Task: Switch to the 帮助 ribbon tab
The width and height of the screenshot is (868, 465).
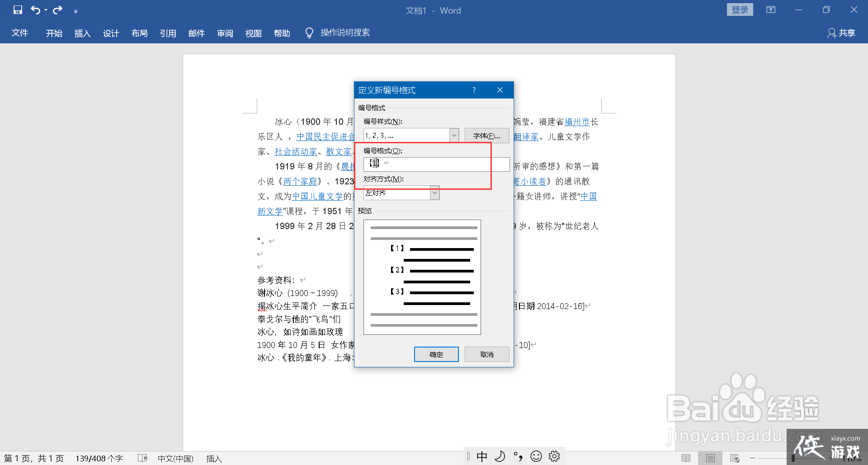Action: [282, 33]
